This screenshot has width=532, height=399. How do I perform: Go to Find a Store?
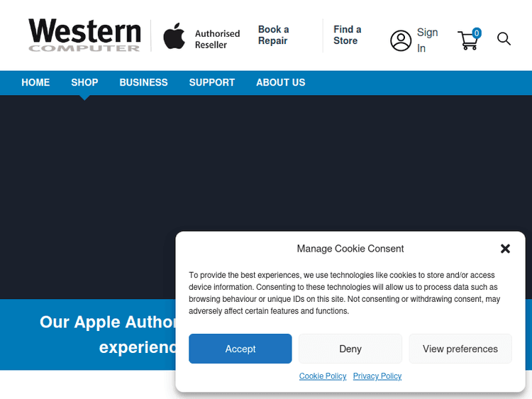click(x=347, y=35)
